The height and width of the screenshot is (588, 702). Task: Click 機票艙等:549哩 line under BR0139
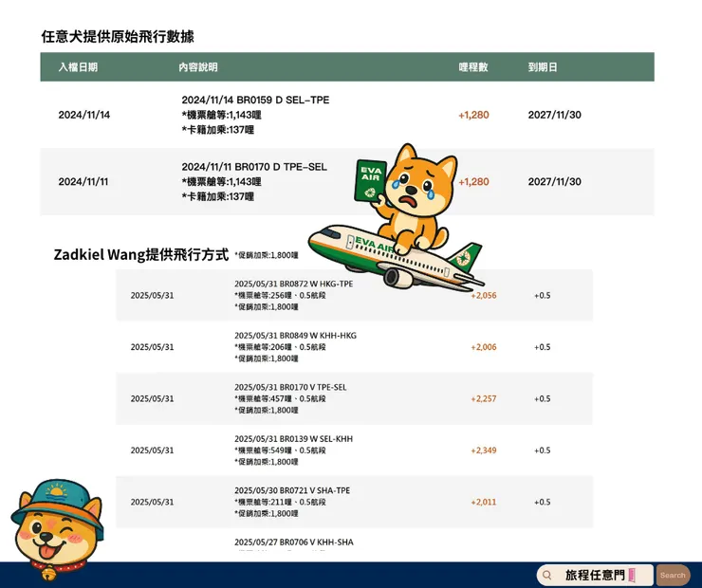[280, 450]
